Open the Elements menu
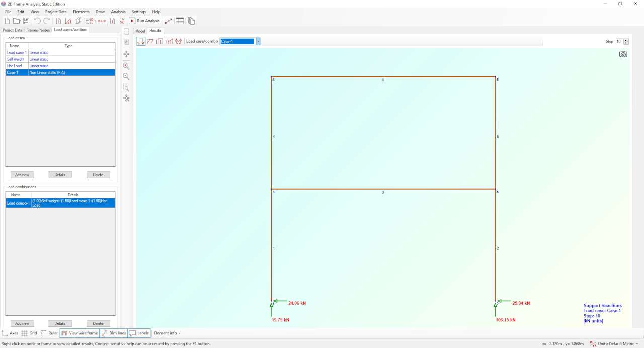Screen dimensions: 644x348 click(81, 12)
